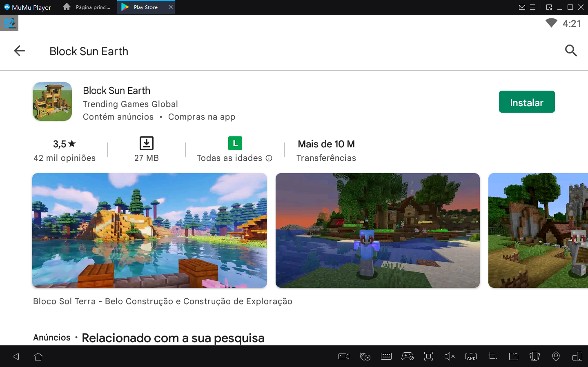Click the 27 MB download size icon

[147, 143]
